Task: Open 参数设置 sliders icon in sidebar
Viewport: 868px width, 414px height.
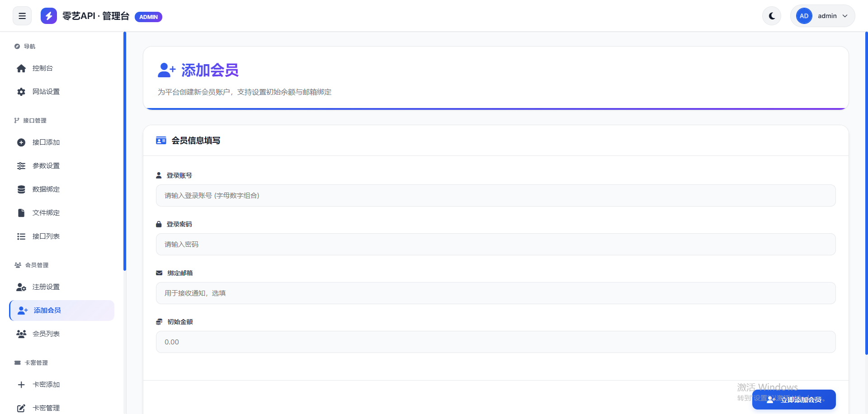Action: [x=21, y=166]
